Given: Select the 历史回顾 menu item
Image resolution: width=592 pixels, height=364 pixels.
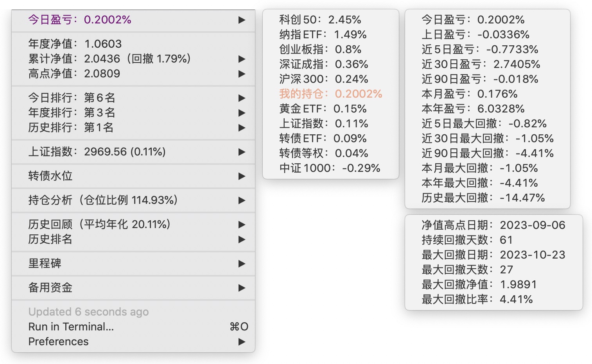Looking at the screenshot, I should (99, 224).
